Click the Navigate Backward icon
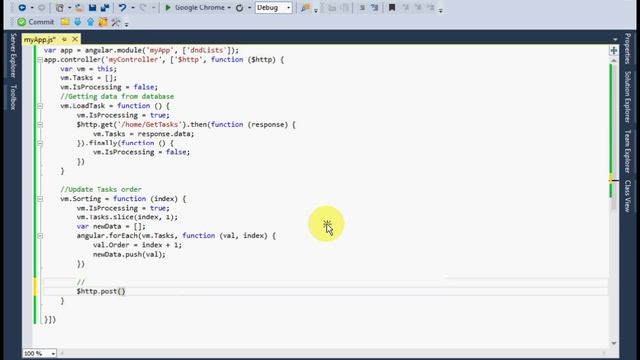The height and width of the screenshot is (360, 640). click(22, 7)
